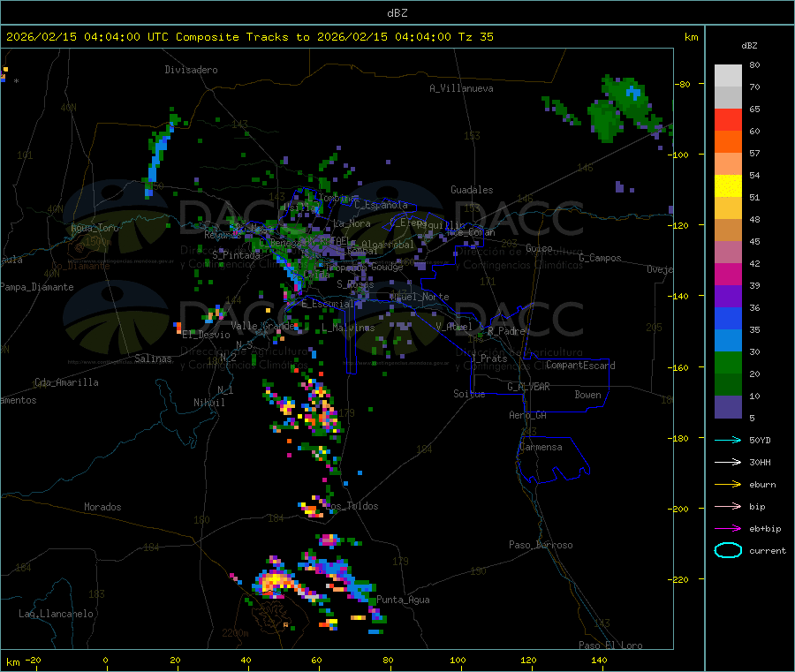This screenshot has width=795, height=672.
Task: Click the 'Paso_El_Loro' map label
Action: tap(610, 646)
